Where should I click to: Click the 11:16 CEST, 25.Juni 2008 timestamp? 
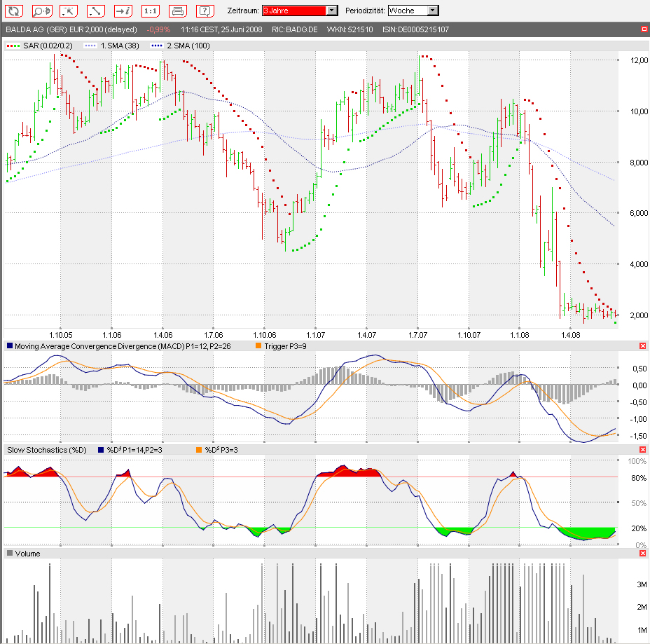point(221,29)
